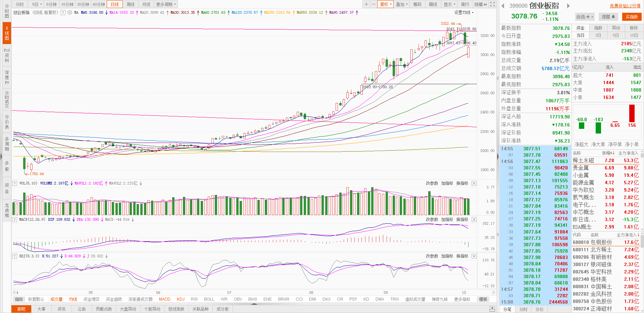The height and width of the screenshot is (313, 644).
Task: Toggle the 均线 indicator overlay
Action: [73, 299]
